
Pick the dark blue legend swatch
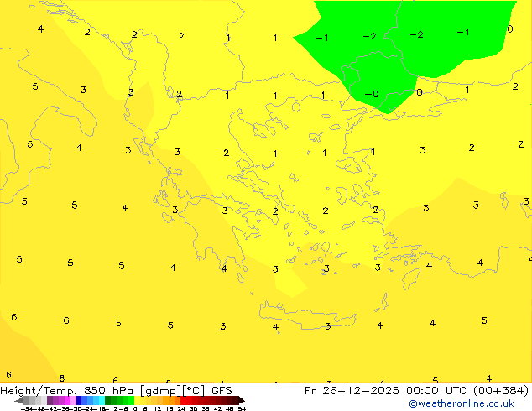pyautogui.click(x=79, y=400)
